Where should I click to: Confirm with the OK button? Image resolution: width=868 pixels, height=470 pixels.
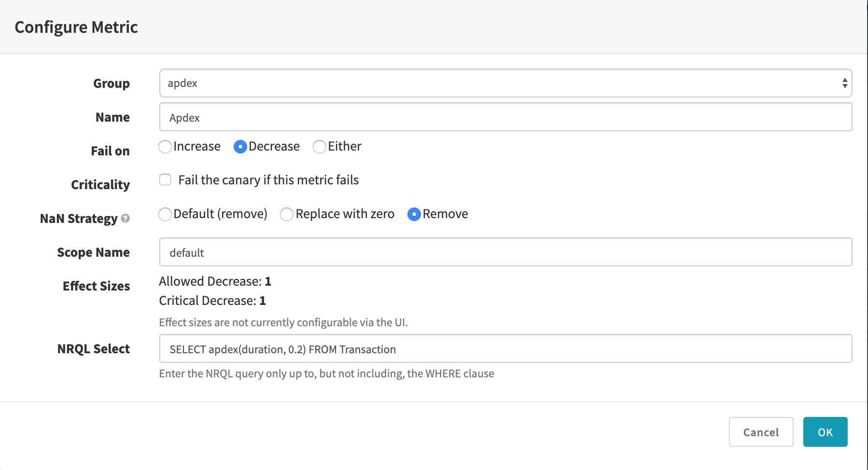coord(825,432)
